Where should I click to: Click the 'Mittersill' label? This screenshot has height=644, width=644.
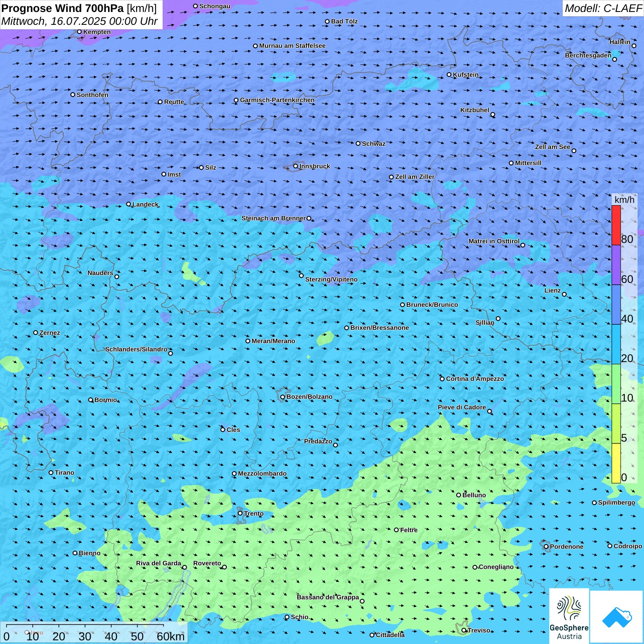click(x=529, y=163)
